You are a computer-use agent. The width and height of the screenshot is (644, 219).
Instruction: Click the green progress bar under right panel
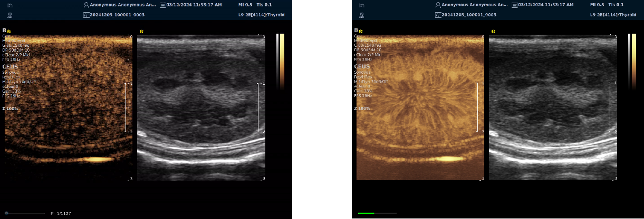coord(366,213)
